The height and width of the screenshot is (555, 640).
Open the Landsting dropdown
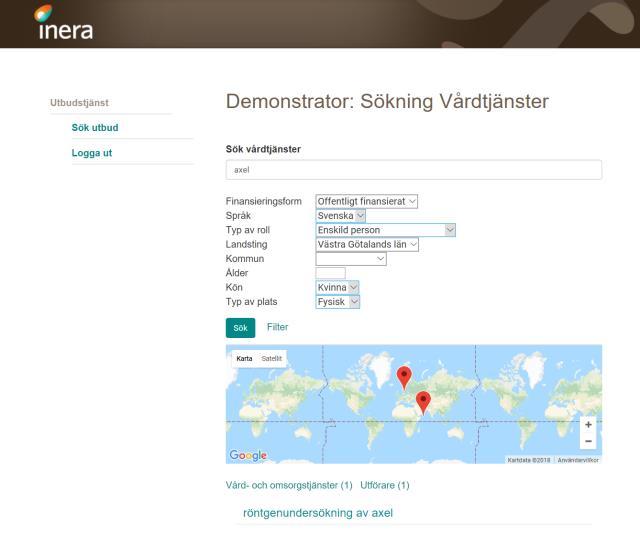pyautogui.click(x=367, y=244)
